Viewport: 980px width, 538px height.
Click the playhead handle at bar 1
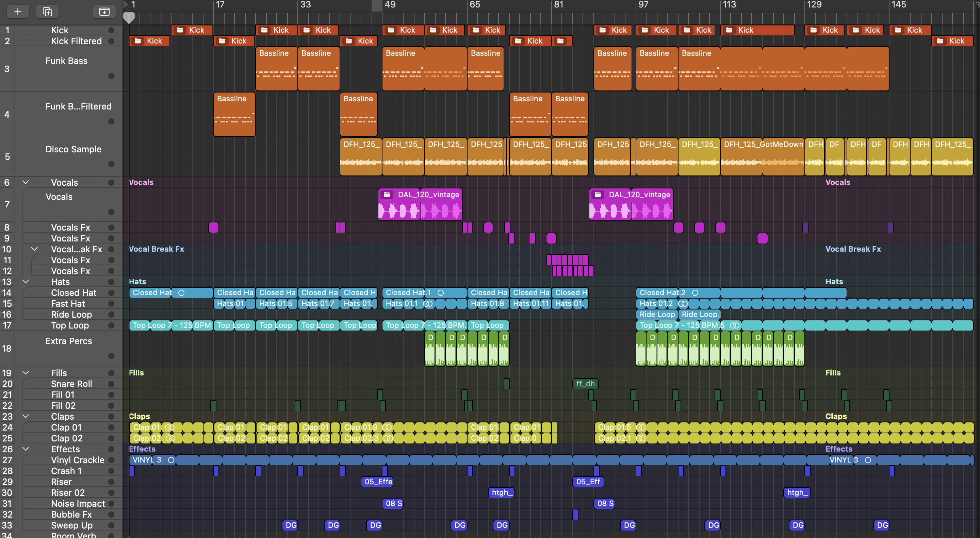point(129,17)
